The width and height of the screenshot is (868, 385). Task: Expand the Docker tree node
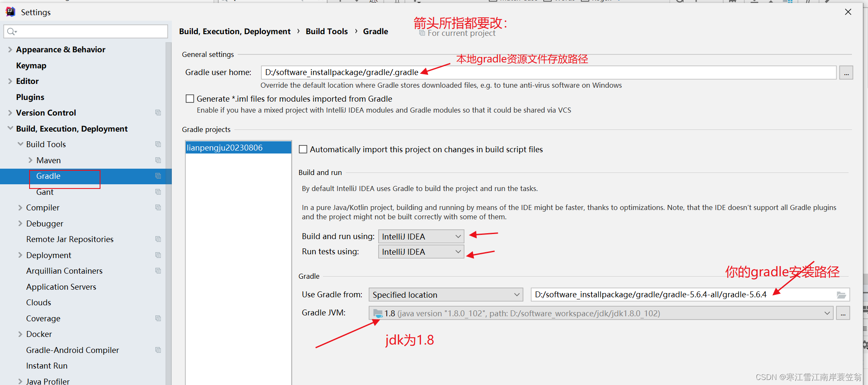coord(20,334)
